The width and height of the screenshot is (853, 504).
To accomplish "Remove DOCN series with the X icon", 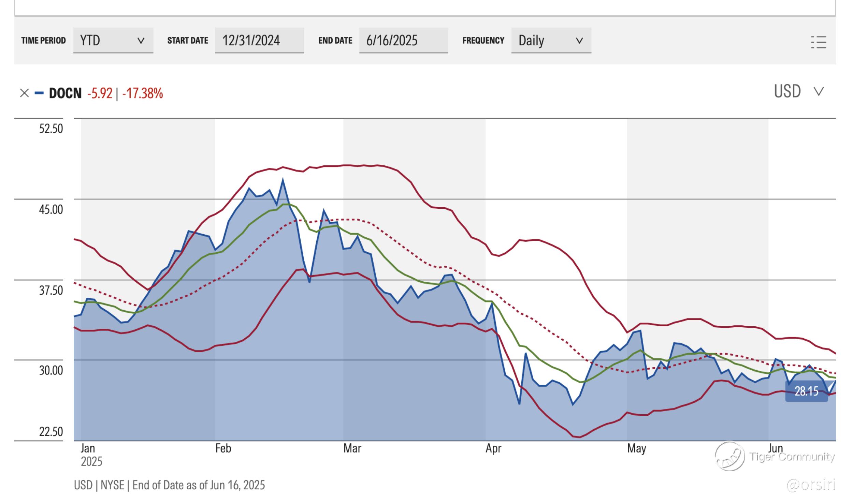I will point(24,93).
